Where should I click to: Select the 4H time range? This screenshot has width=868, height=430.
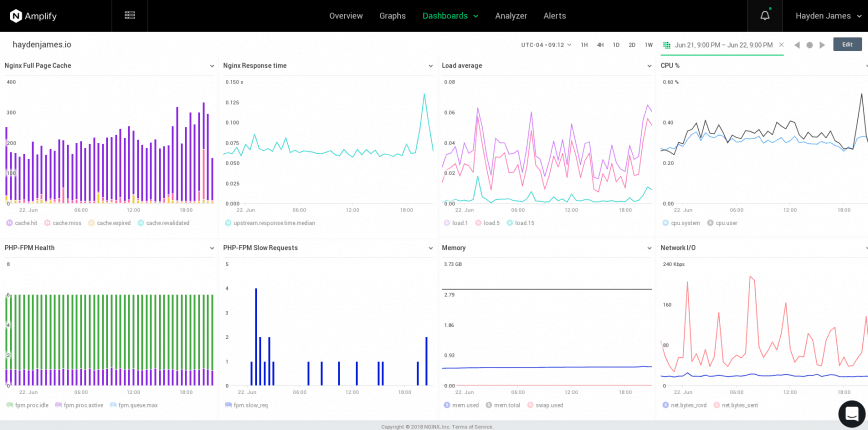600,45
